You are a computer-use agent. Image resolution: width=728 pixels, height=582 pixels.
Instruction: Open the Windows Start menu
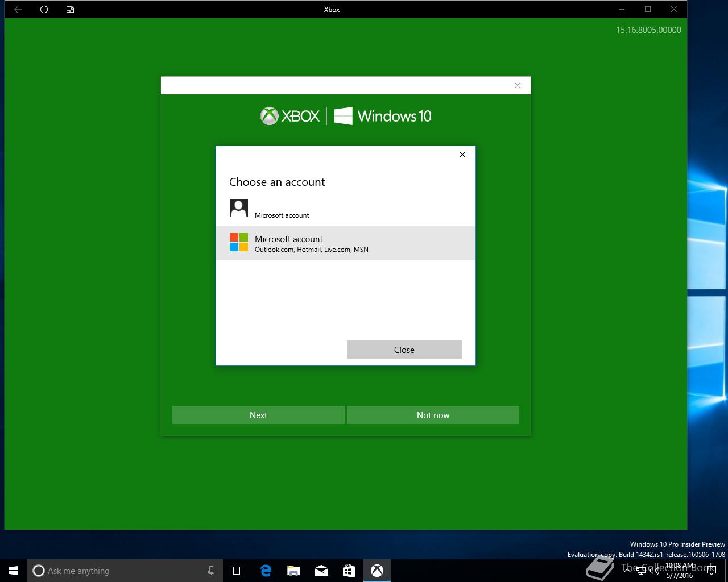[x=14, y=571]
